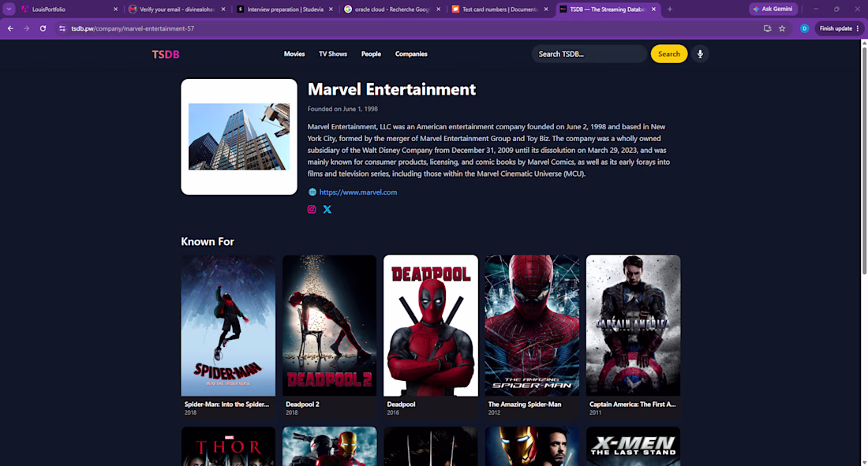Click the globe icon beside marvel.com
868x466 pixels.
(312, 192)
